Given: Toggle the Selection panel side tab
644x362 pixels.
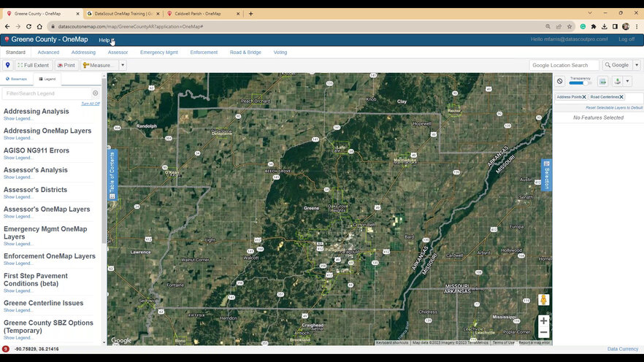Looking at the screenshot, I should pyautogui.click(x=546, y=175).
